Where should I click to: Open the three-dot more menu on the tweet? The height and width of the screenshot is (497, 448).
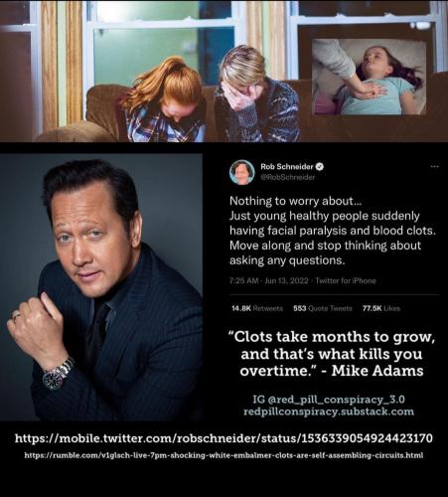point(434,166)
